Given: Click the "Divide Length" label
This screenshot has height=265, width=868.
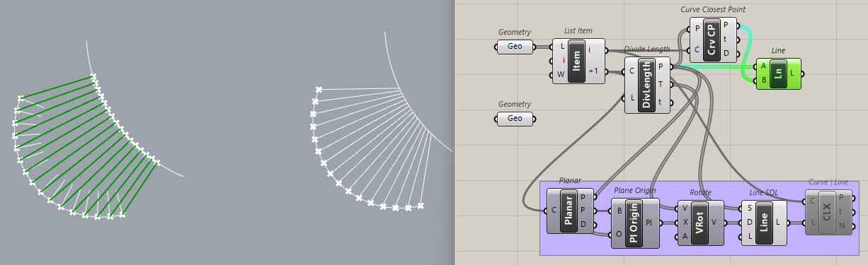Looking at the screenshot, I should [x=647, y=49].
